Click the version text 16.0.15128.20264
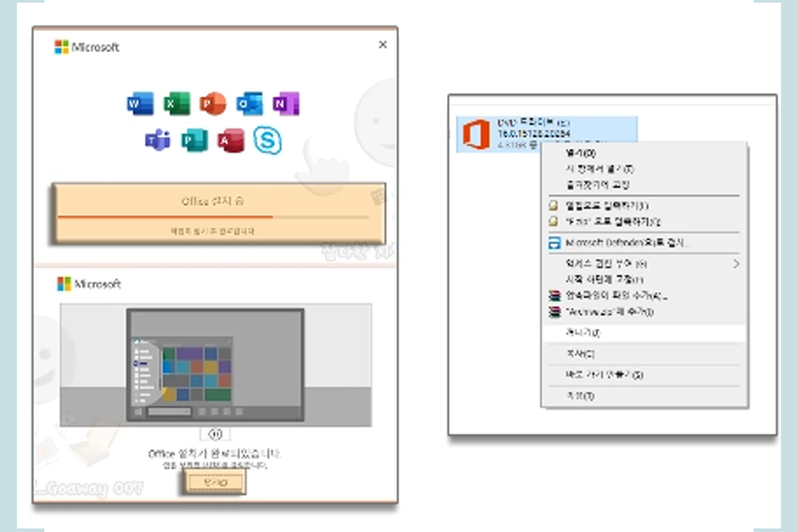Screen dimensions: 798x532 click(x=534, y=133)
